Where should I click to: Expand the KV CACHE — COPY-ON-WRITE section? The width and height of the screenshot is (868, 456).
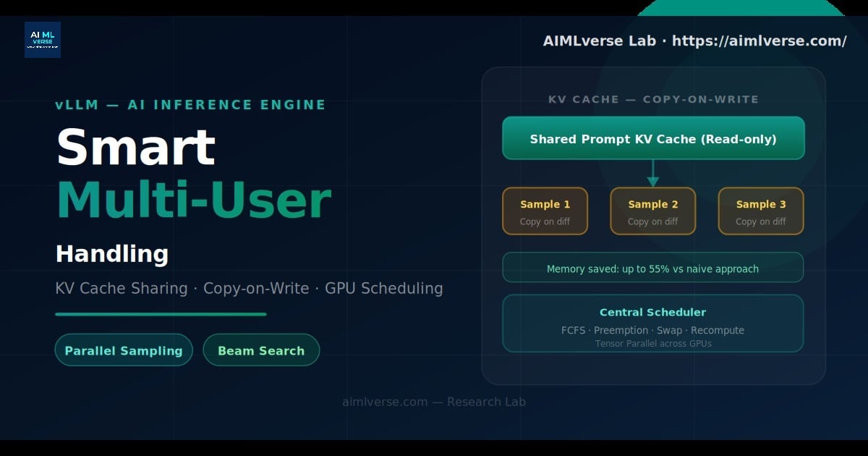(x=655, y=99)
